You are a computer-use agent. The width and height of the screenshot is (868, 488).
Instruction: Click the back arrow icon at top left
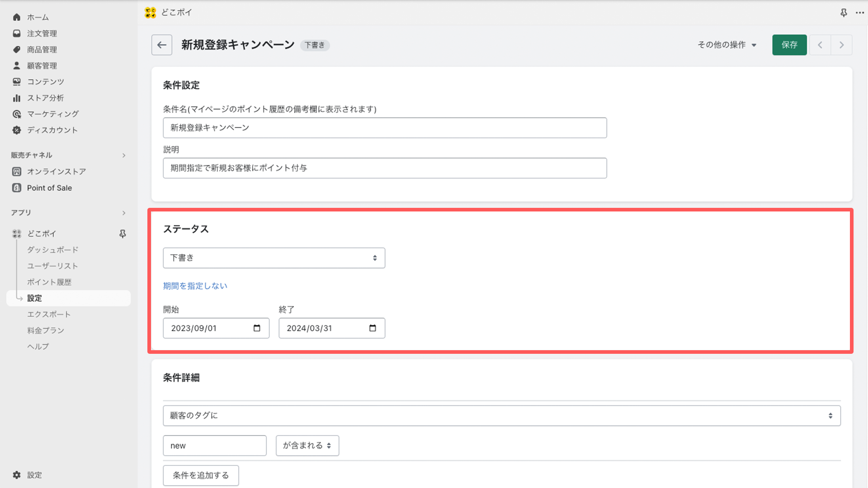pyautogui.click(x=161, y=45)
